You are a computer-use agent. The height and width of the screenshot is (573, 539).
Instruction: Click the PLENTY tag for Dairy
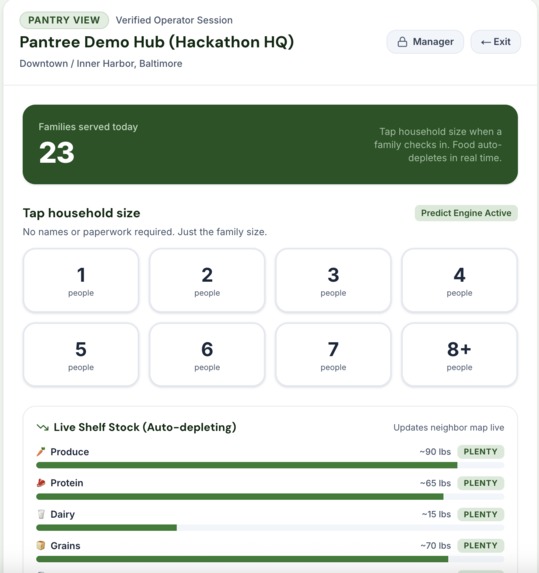click(481, 514)
